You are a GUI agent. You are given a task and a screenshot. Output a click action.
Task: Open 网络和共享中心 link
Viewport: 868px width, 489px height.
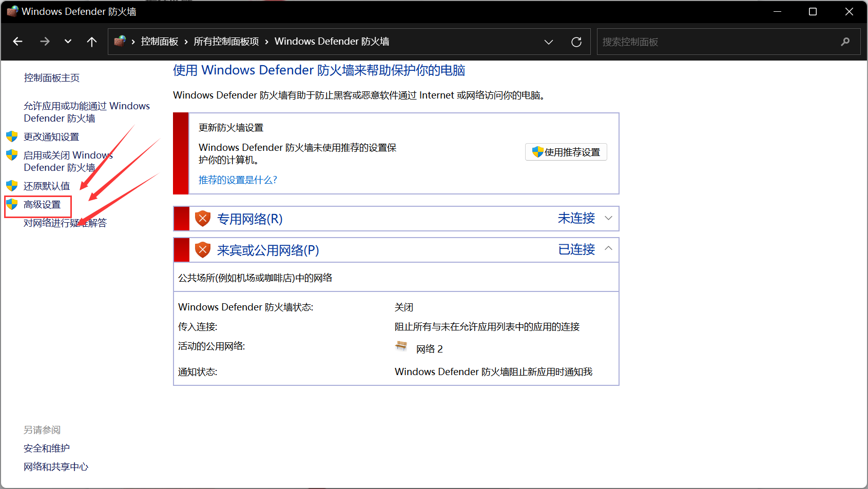[56, 467]
